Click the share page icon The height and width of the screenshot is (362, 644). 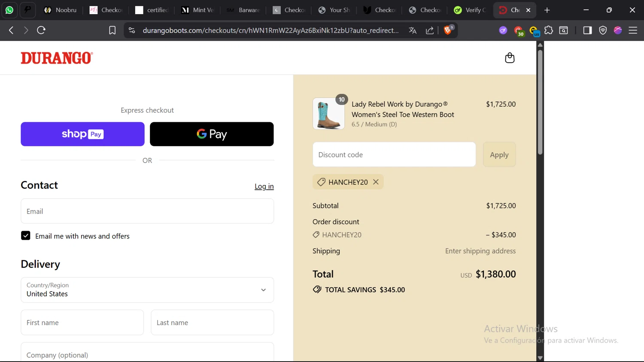(430, 30)
